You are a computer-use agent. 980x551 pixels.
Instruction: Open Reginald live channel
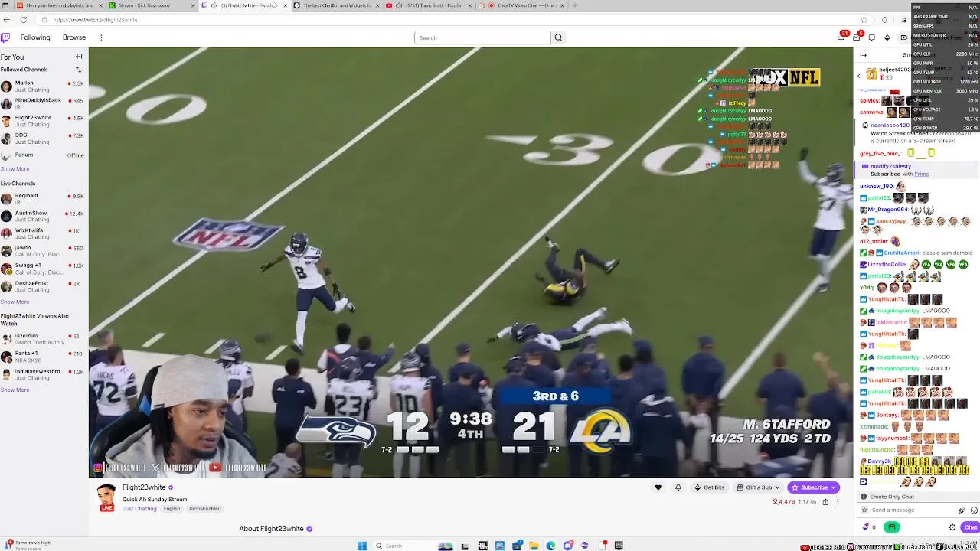42,198
